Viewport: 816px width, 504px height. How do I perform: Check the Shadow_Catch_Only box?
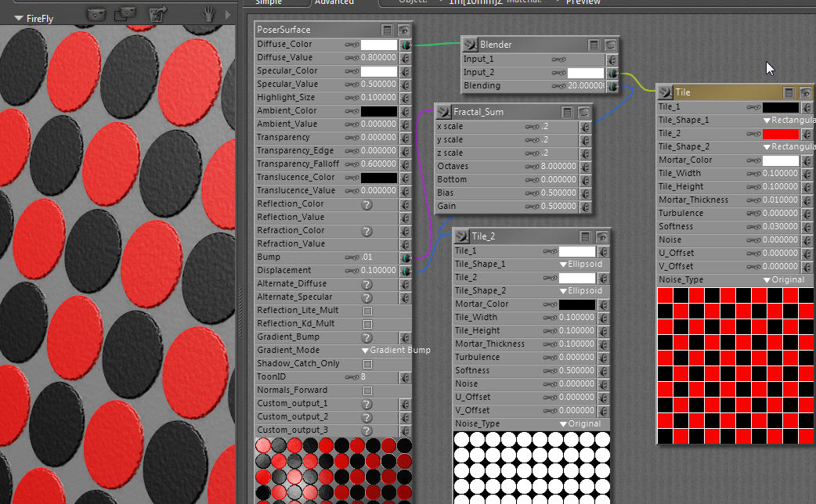pos(367,364)
